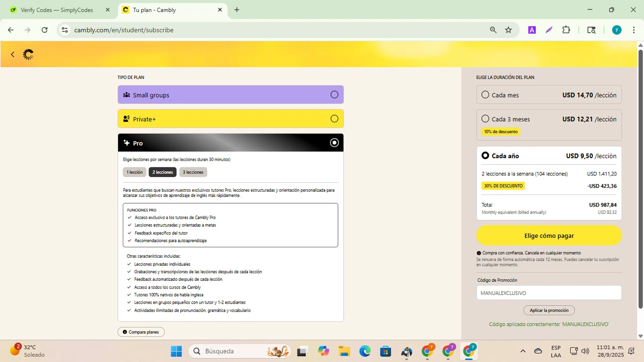Go back with the browser back arrow
Screen dimensions: 644x362
11,30
